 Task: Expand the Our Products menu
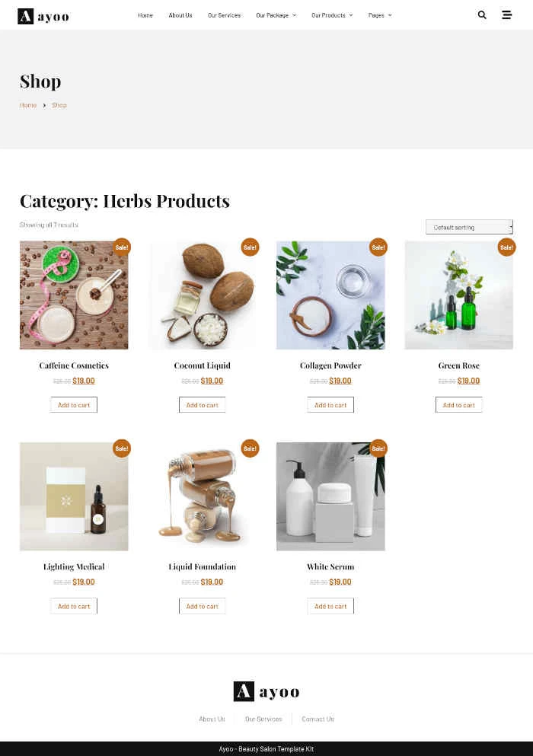click(332, 15)
